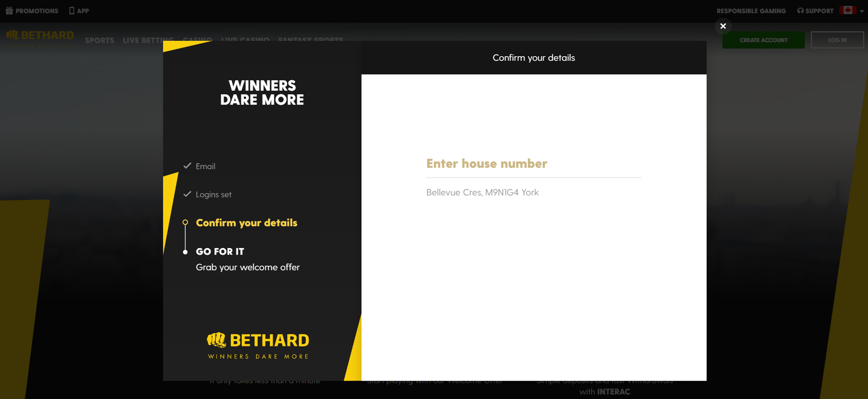Click the App phone icon
The width and height of the screenshot is (868, 399).
72,11
